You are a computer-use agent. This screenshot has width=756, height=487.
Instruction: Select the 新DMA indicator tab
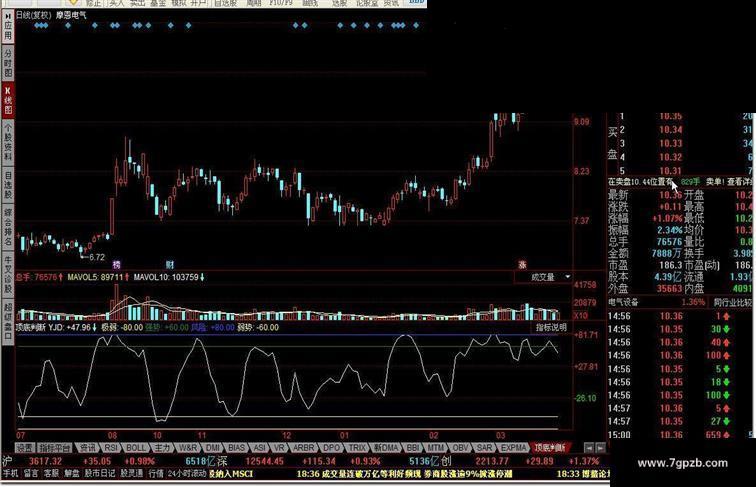pos(386,448)
